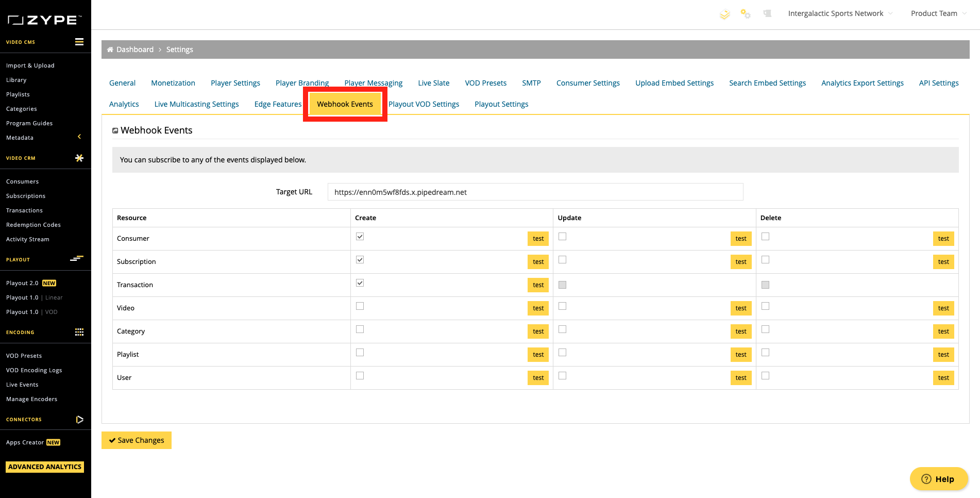
Task: Enable Consumer Update checkbox
Action: click(x=562, y=237)
